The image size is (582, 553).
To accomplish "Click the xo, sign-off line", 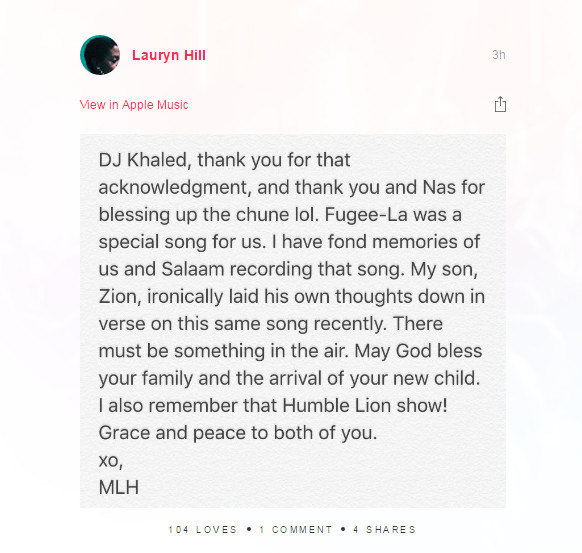I will tap(111, 461).
